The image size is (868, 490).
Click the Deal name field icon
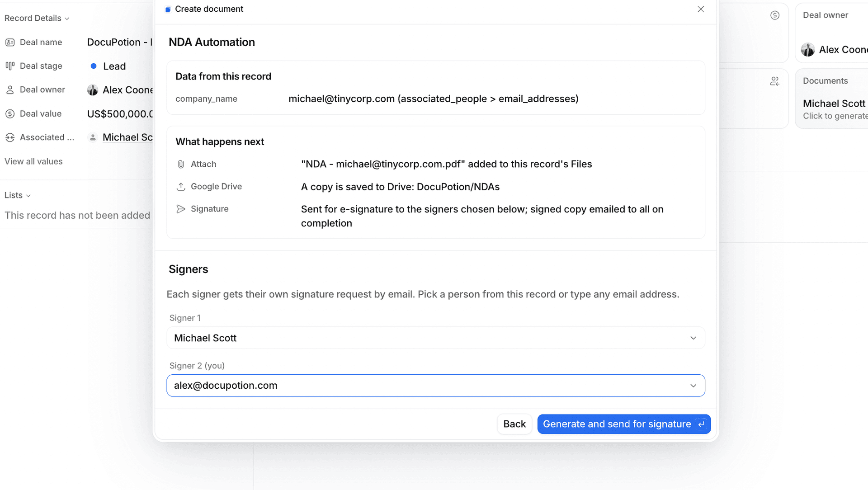10,42
